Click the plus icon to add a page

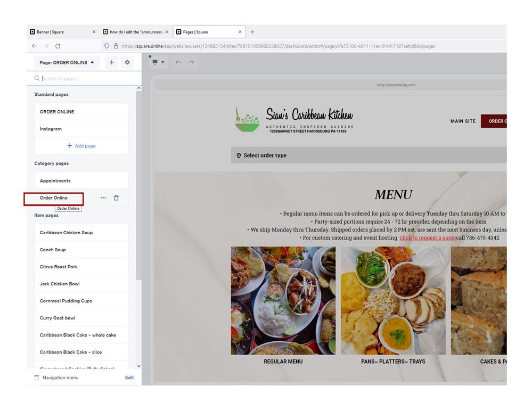click(111, 62)
